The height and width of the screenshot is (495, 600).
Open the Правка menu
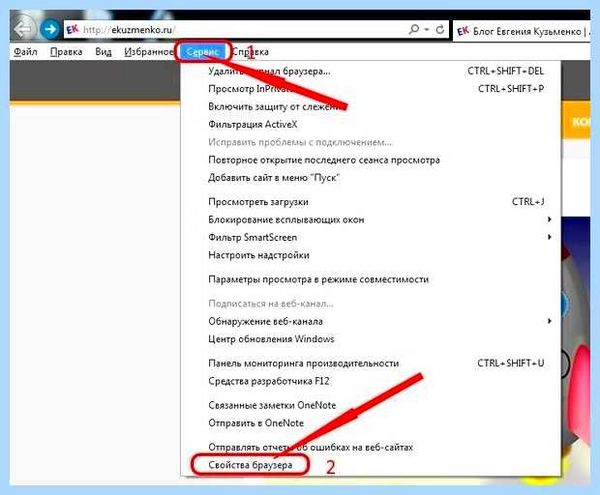pos(66,52)
